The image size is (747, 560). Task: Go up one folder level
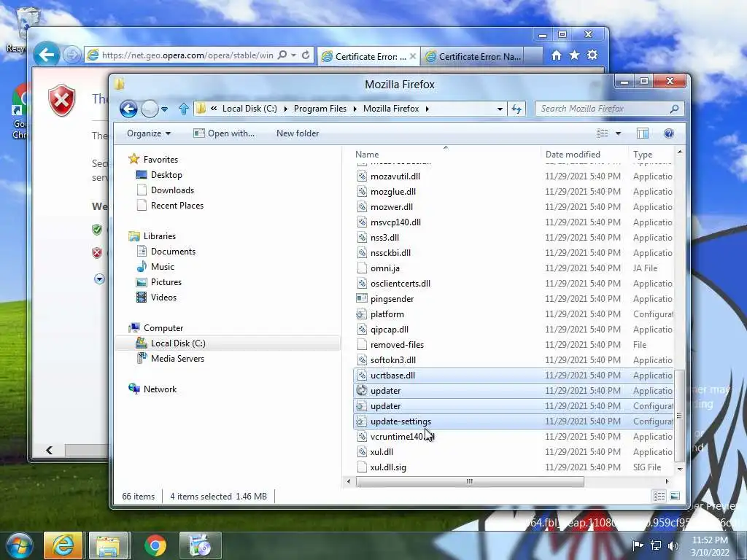coord(183,109)
